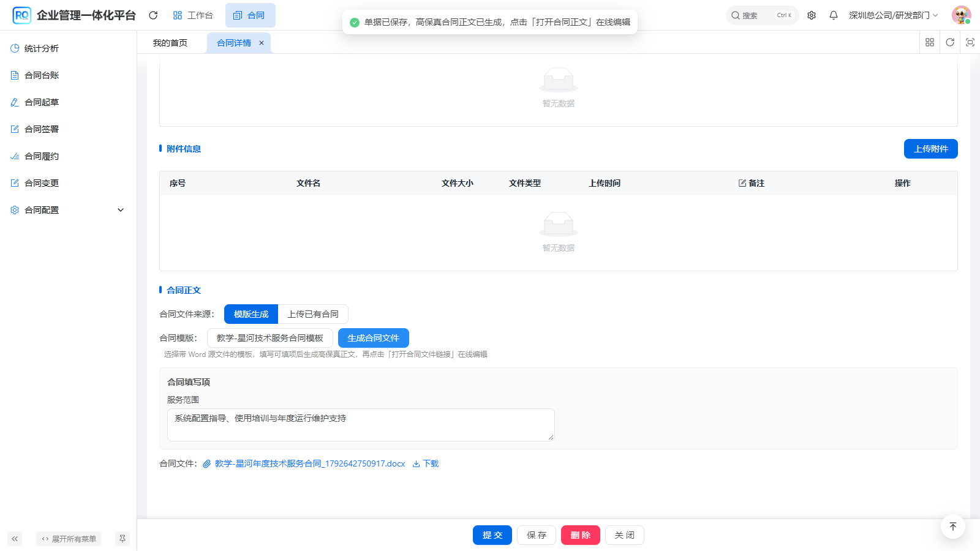Click 生成合同文件 button

(374, 338)
